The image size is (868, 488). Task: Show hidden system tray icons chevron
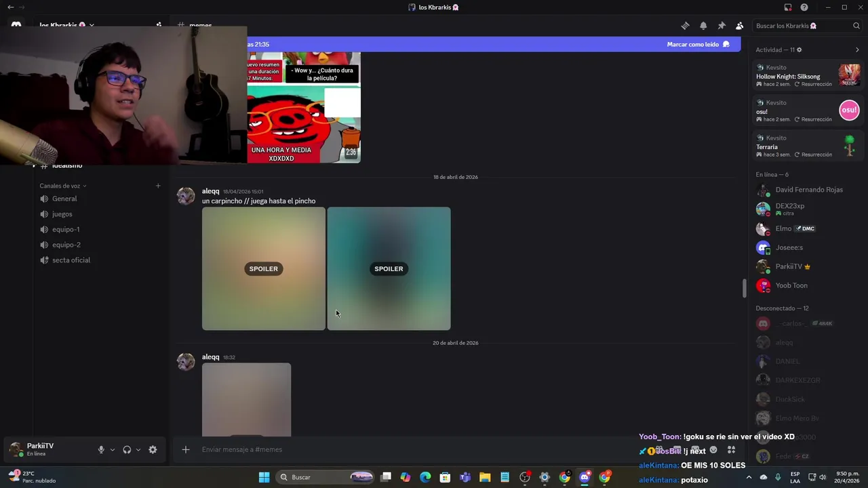click(749, 477)
